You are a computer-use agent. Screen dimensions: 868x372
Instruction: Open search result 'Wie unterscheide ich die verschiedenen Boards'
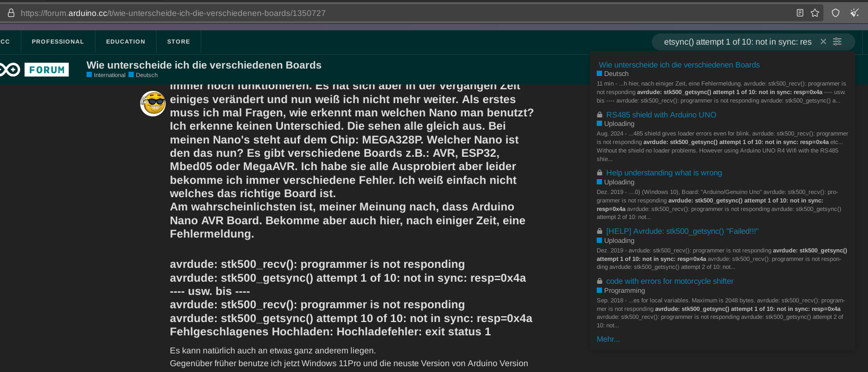tap(679, 65)
